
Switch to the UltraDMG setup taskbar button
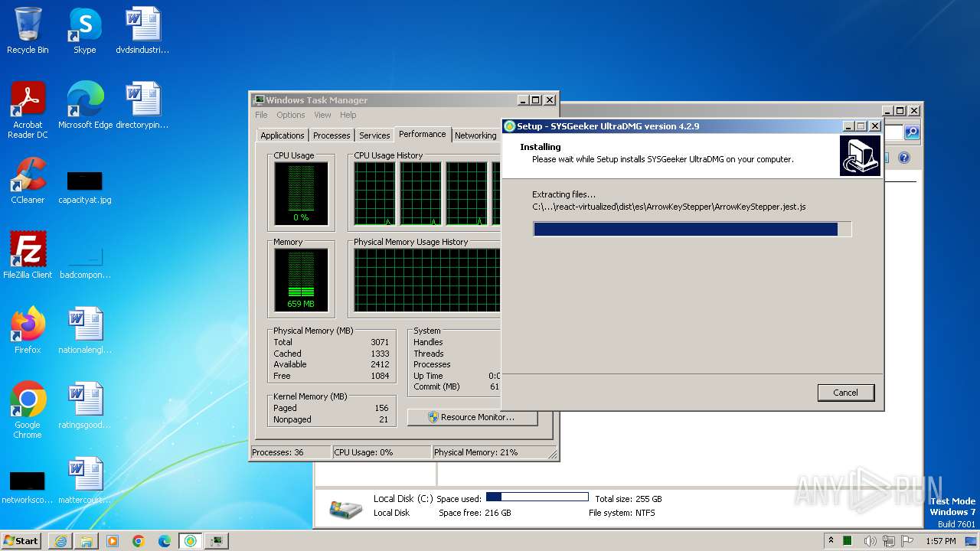pyautogui.click(x=191, y=541)
